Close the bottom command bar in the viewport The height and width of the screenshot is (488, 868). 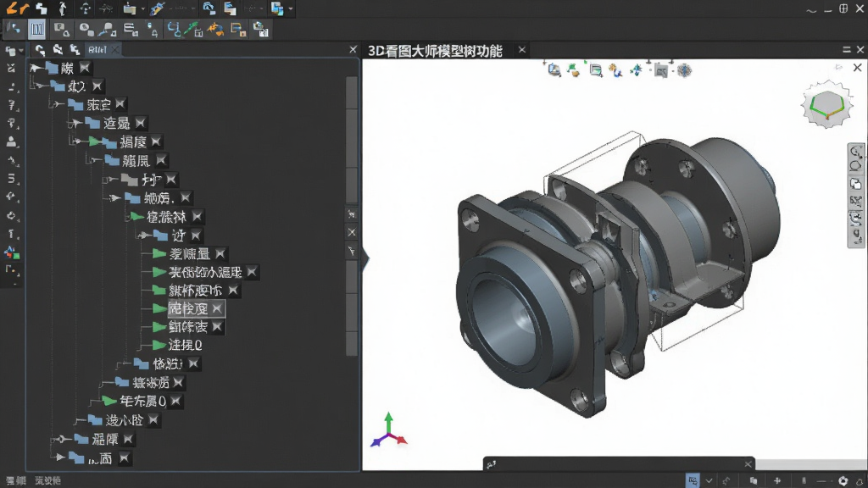click(x=748, y=463)
